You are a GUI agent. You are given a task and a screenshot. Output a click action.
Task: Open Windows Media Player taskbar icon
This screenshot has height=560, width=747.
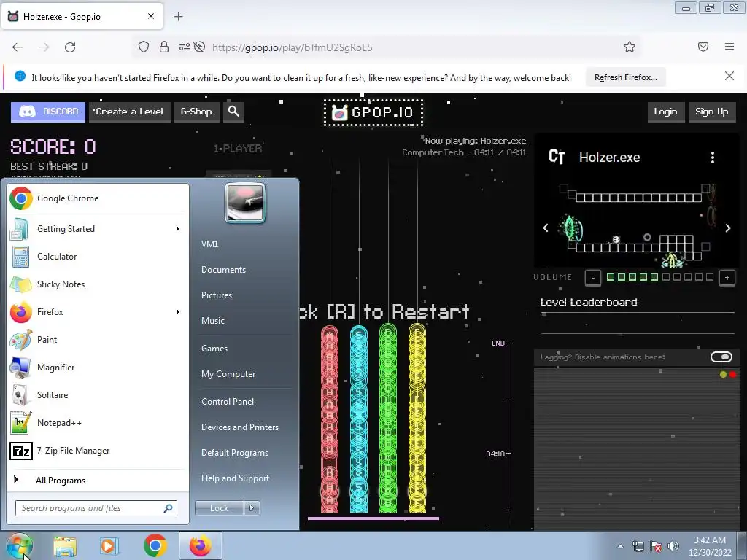[x=109, y=545]
